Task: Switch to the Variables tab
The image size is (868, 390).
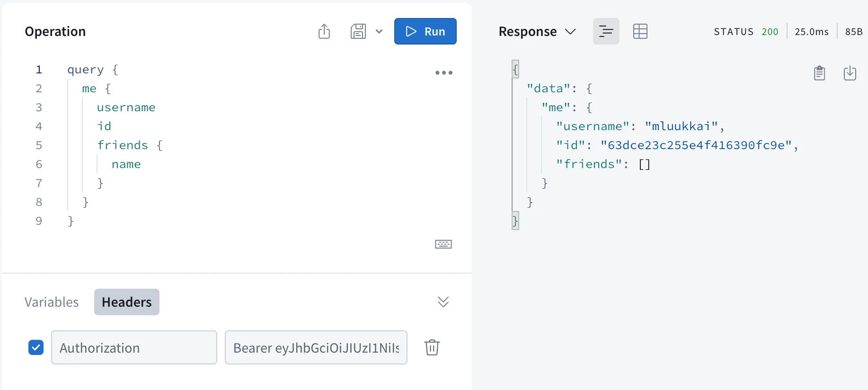Action: pyautogui.click(x=52, y=302)
